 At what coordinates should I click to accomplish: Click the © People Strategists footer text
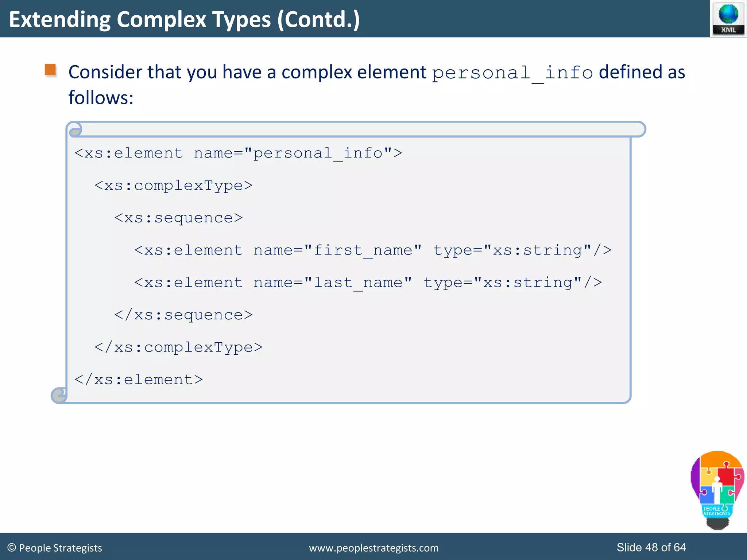[55, 548]
